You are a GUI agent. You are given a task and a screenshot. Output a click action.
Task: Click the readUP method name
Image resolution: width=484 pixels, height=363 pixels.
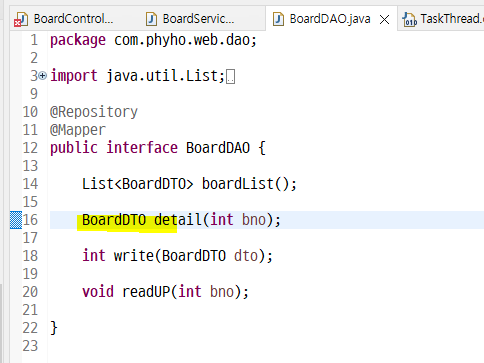pyautogui.click(x=146, y=292)
